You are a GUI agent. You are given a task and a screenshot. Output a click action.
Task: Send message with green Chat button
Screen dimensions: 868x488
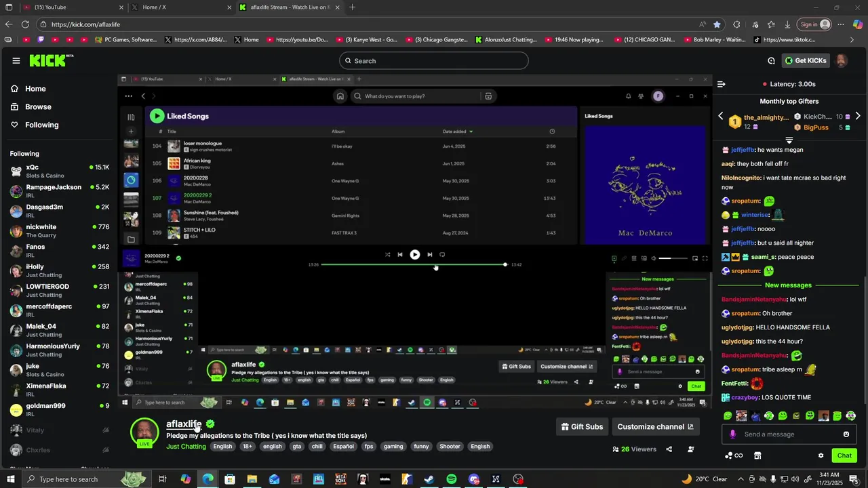(x=844, y=455)
